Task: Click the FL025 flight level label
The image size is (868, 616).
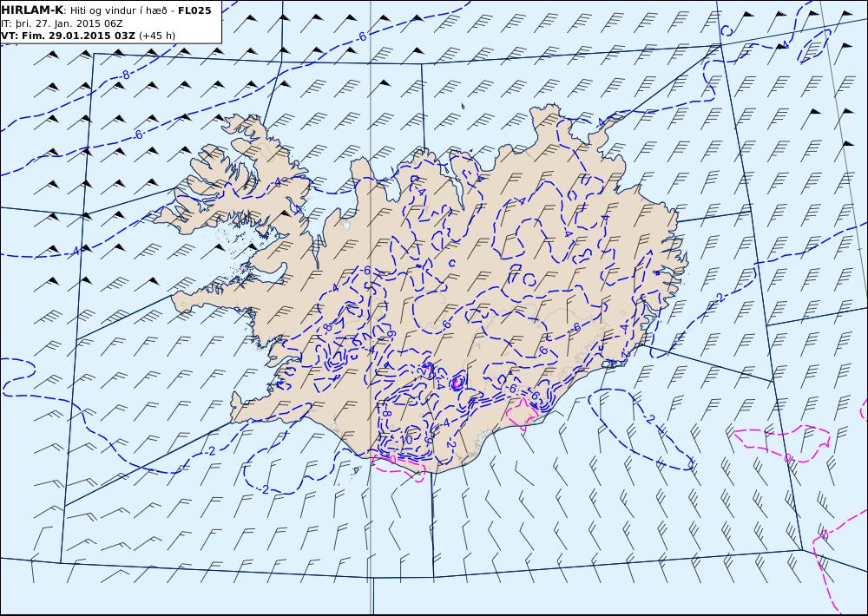Action: click(194, 10)
